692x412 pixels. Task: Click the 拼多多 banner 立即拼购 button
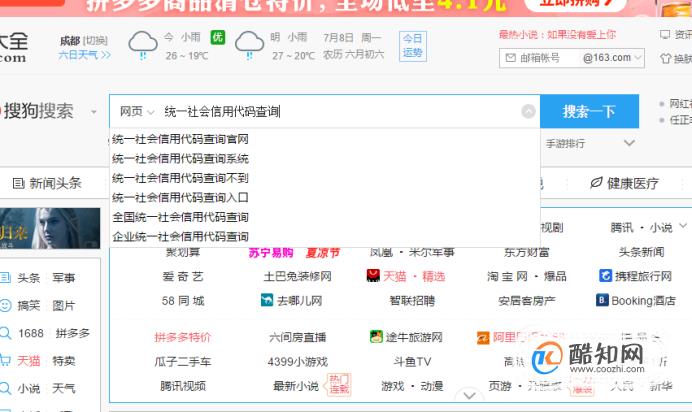(575, 4)
